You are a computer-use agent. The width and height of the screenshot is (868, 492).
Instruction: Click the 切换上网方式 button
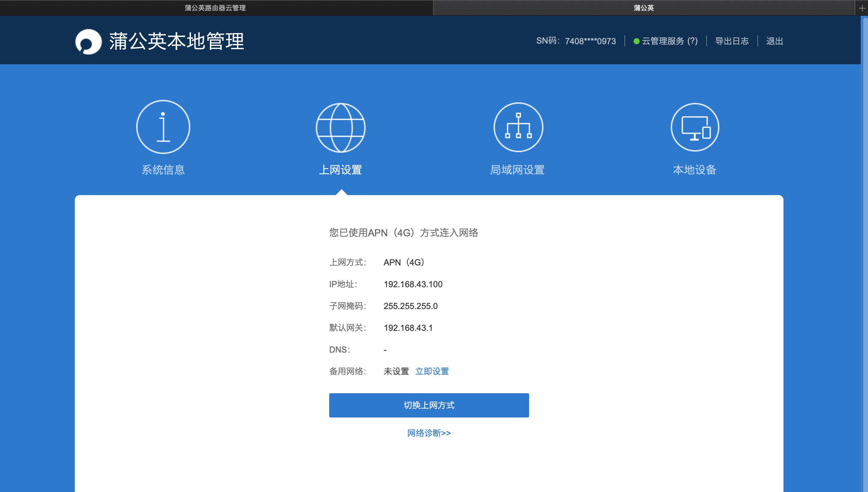(429, 405)
